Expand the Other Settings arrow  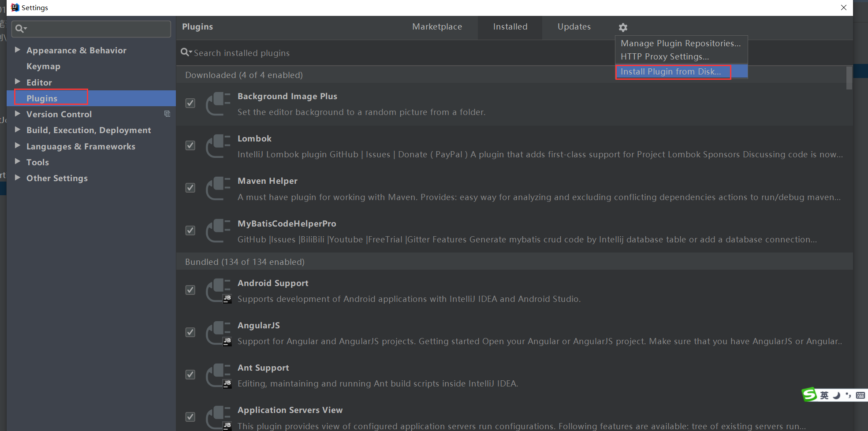(x=18, y=178)
